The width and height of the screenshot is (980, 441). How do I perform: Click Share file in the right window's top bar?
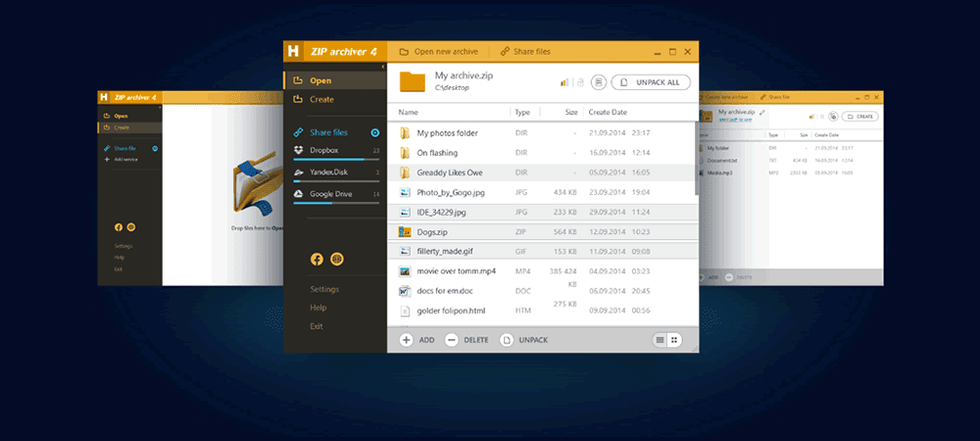coord(775,97)
